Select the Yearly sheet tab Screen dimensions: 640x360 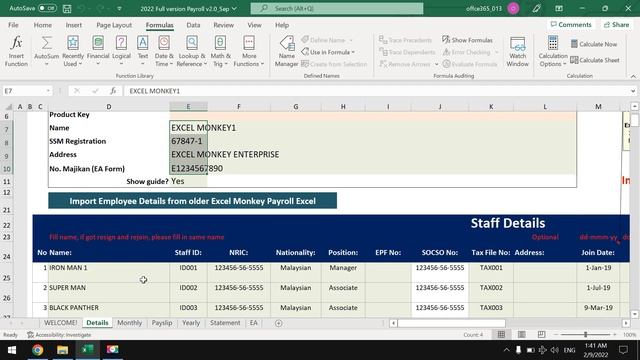point(191,322)
